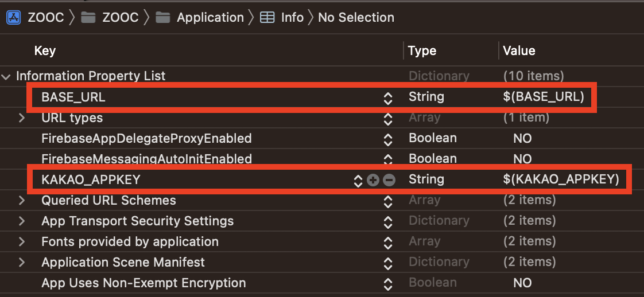The height and width of the screenshot is (297, 644).
Task: Edit the $(BASE_URL) value field
Action: (543, 97)
